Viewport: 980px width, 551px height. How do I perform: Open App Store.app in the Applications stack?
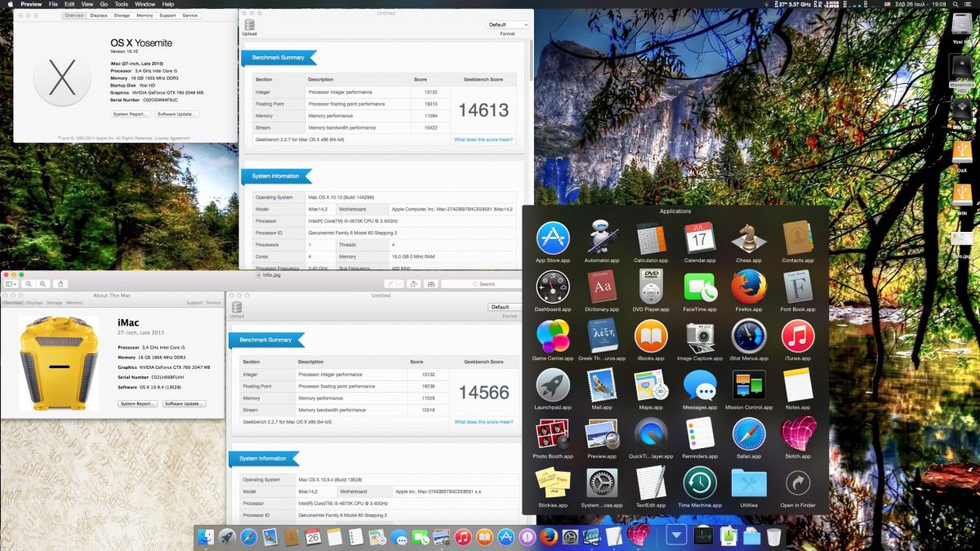tap(553, 238)
